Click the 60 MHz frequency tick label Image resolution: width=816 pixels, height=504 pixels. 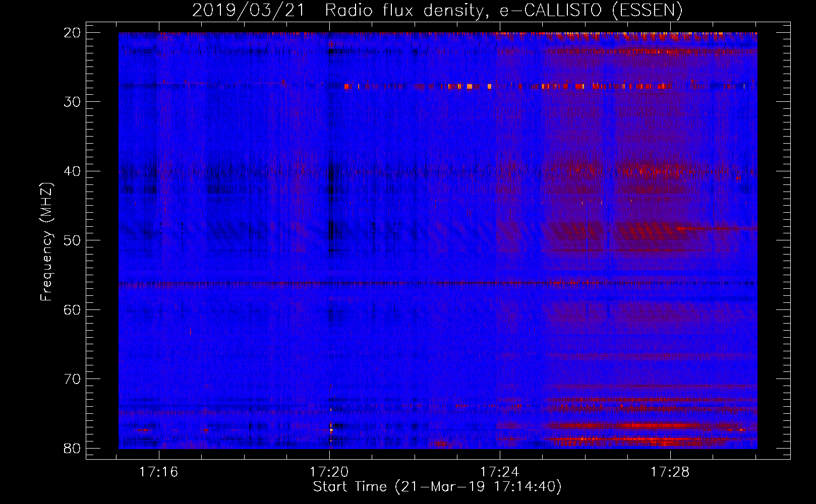point(73,310)
